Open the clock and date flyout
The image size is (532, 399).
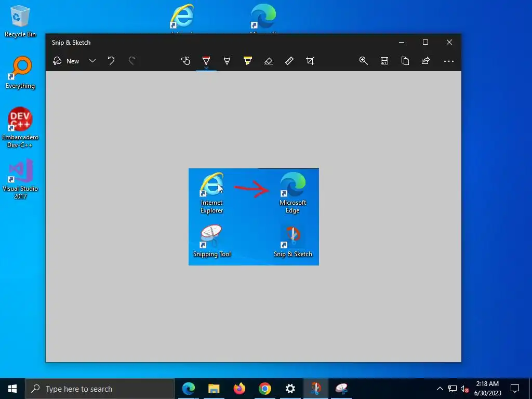coord(487,389)
